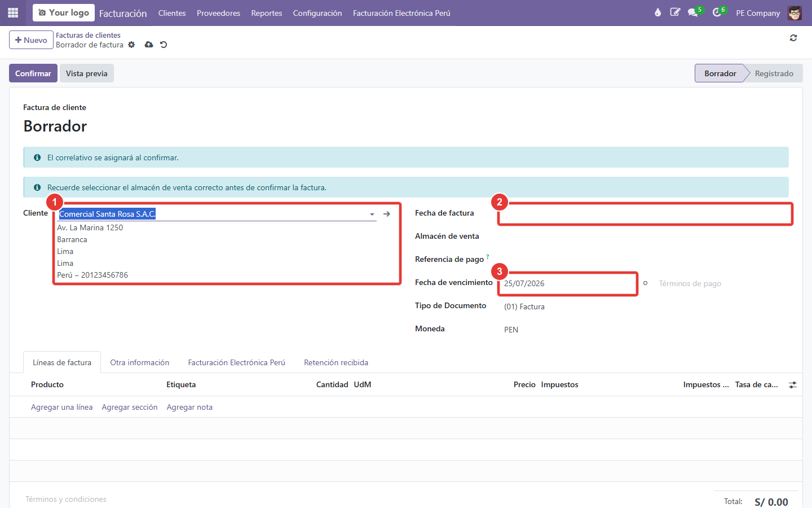
Task: Click the Registrado status stage
Action: [774, 73]
